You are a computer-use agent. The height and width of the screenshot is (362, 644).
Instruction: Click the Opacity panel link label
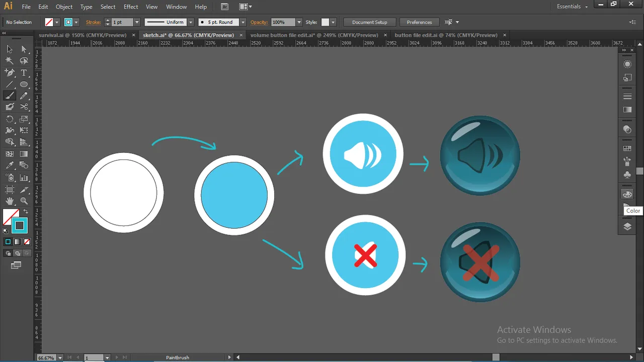[259, 22]
